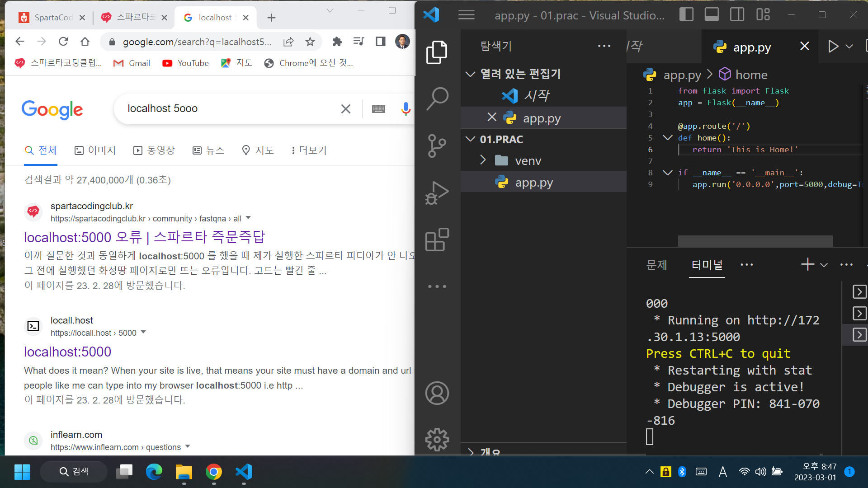The height and width of the screenshot is (488, 868).
Task: Collapse the 01.PRAC folder section
Action: [x=470, y=139]
